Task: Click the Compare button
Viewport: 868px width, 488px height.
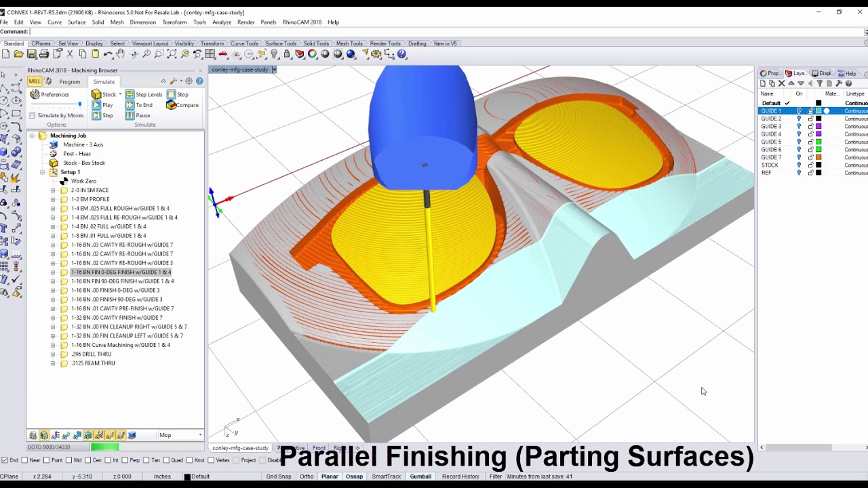Action: [x=183, y=105]
